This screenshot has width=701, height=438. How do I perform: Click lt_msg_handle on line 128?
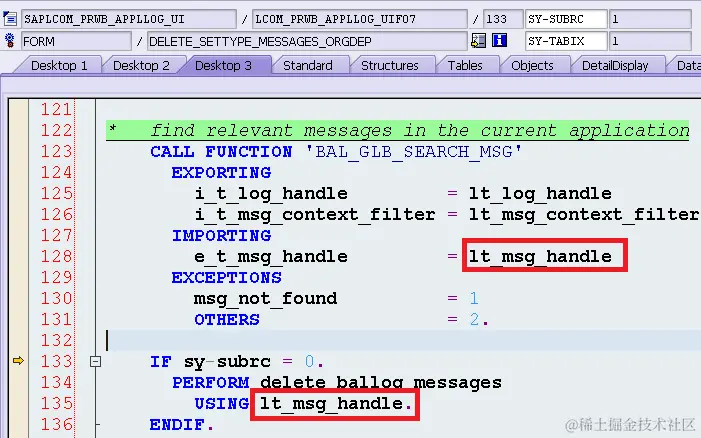pyautogui.click(x=540, y=257)
